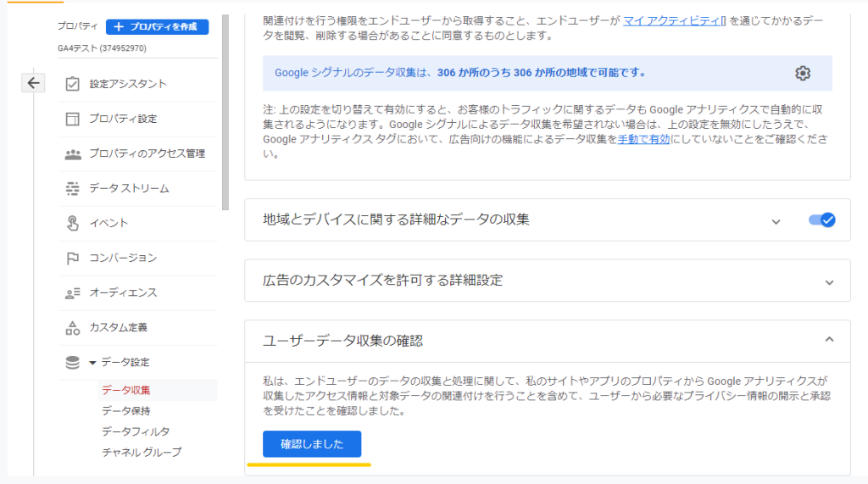Select データ設定 menu label
Viewport: 868px width, 484px height.
(125, 362)
